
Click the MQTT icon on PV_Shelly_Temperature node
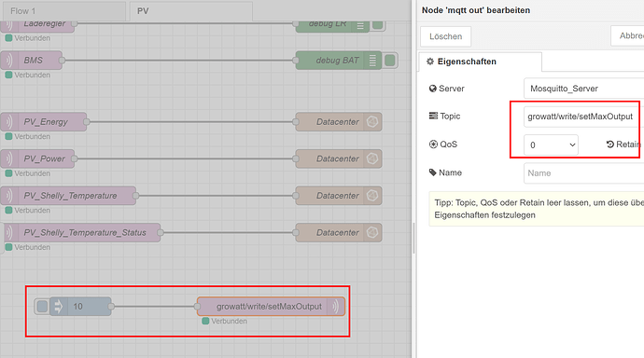[8, 196]
